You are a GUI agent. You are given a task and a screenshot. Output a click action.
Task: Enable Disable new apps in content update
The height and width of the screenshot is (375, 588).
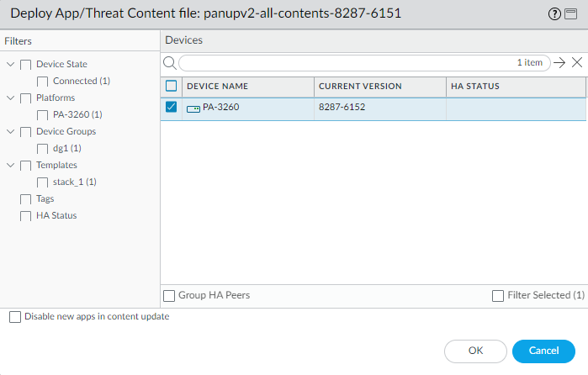click(15, 317)
